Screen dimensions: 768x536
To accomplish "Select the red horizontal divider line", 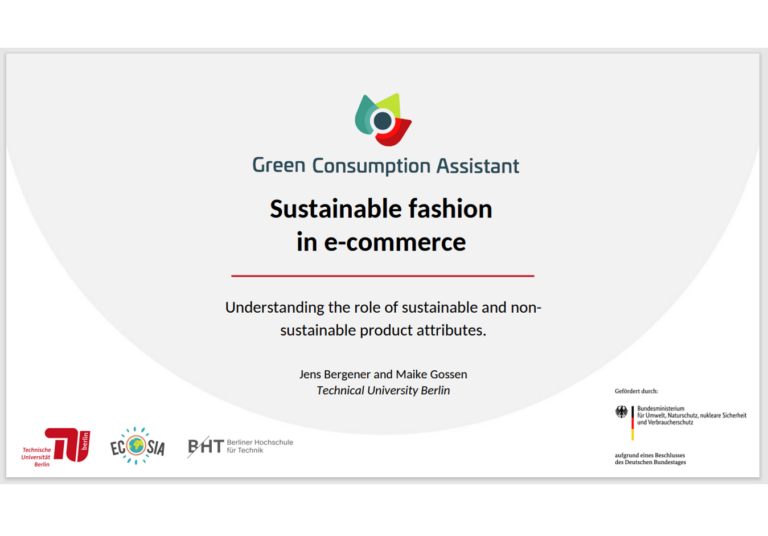I will point(382,275).
